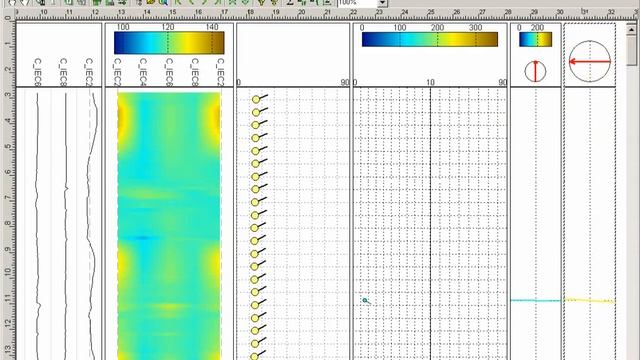This screenshot has height=360, width=640.
Task: Click the cyan line in azimuth track
Action: (536, 300)
